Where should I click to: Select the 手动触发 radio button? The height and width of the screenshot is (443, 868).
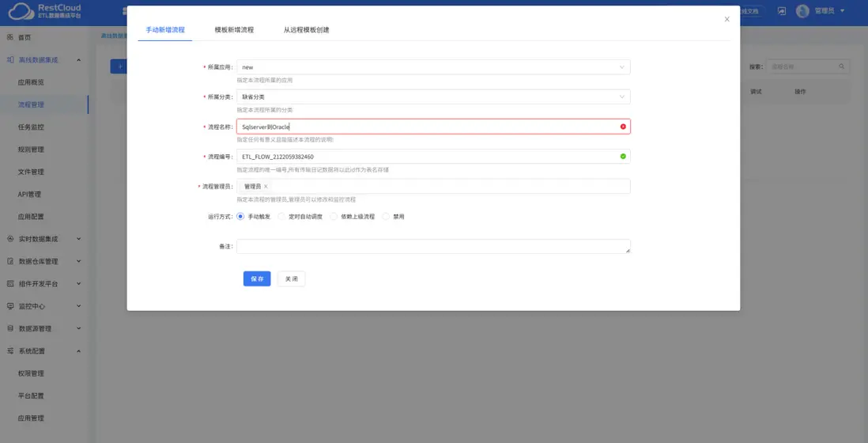coord(240,217)
